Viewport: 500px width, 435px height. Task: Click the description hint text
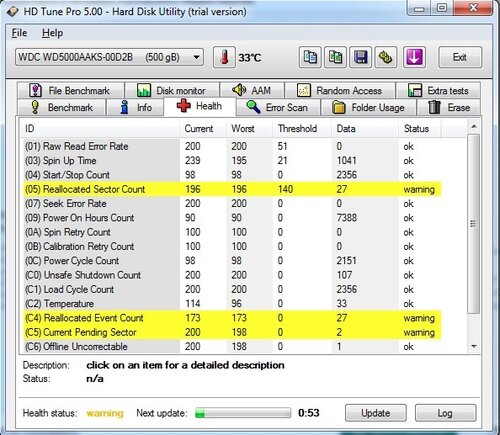(x=185, y=365)
